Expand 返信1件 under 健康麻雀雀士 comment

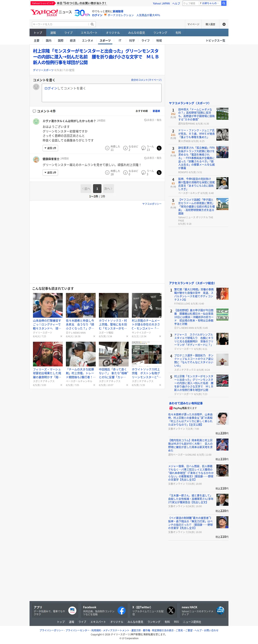tap(50, 173)
